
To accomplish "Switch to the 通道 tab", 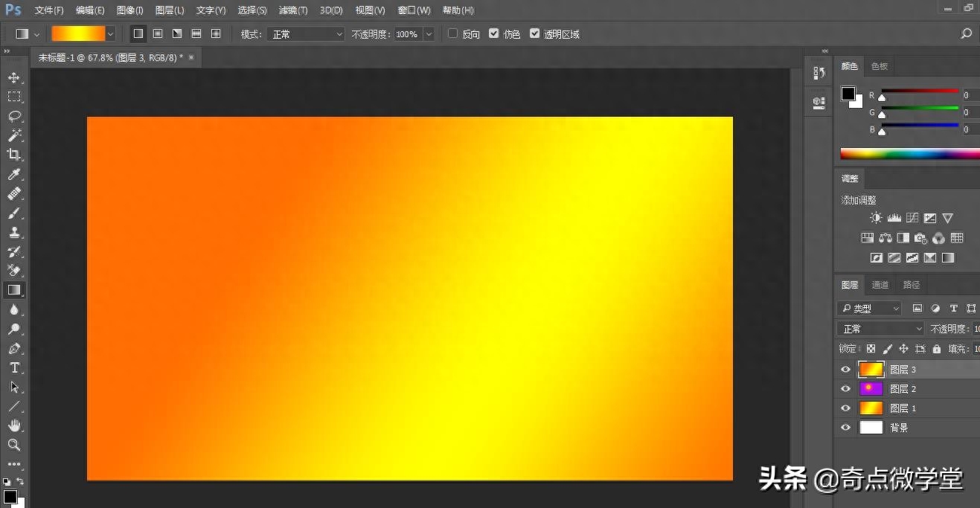I will tap(880, 285).
